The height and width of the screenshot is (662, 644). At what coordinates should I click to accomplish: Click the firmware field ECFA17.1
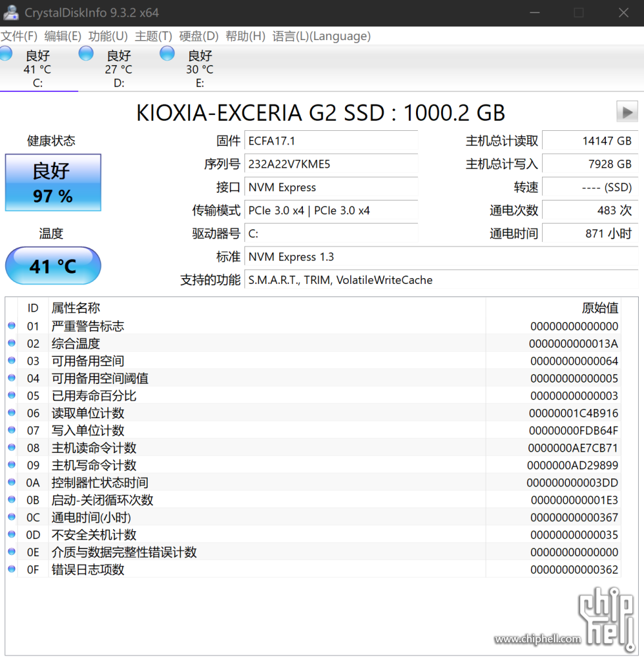pyautogui.click(x=331, y=141)
